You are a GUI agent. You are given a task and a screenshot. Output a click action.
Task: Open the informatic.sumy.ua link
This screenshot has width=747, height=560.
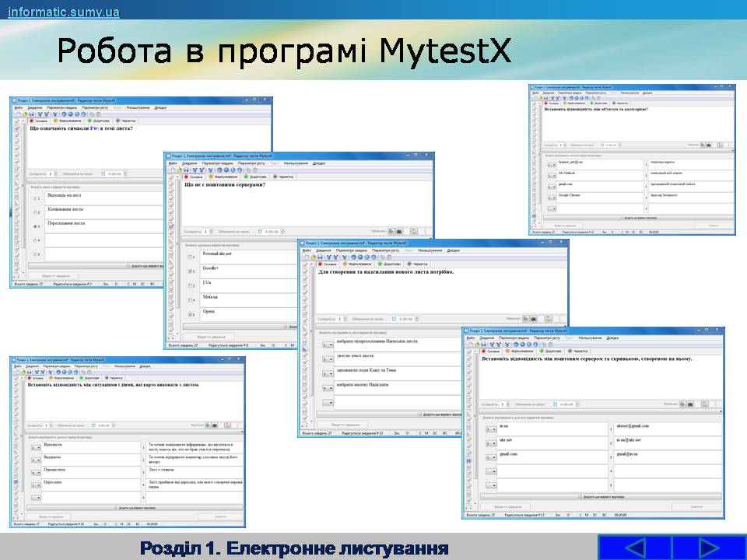[x=64, y=12]
